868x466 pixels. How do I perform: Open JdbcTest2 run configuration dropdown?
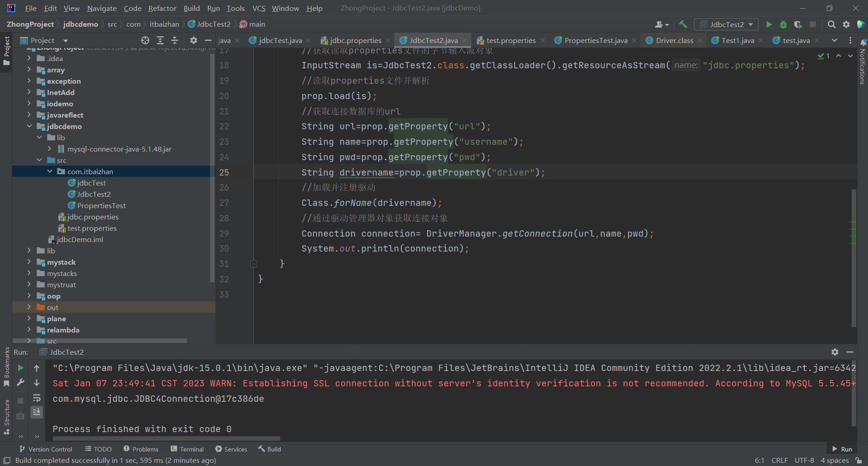tap(726, 24)
